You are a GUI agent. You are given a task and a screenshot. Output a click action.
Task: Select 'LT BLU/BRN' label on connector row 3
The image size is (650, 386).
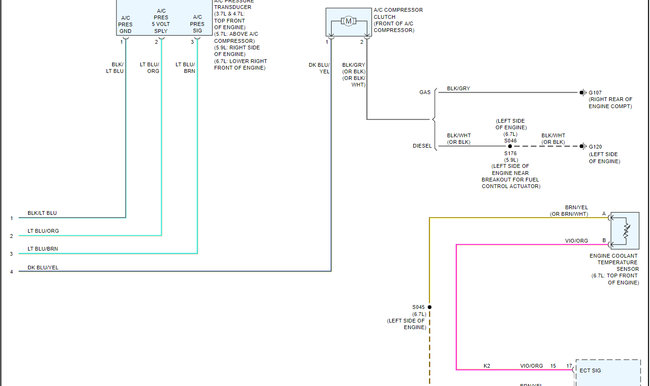tap(43, 249)
